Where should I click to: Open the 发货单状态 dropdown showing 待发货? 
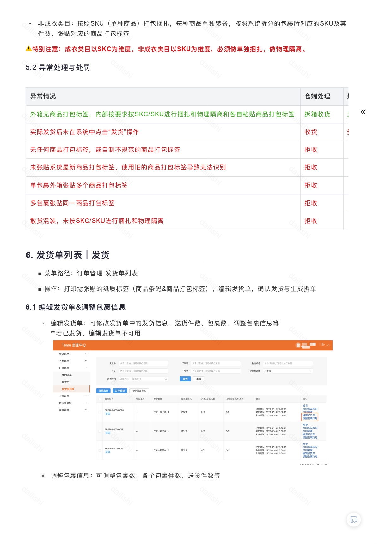(288, 371)
